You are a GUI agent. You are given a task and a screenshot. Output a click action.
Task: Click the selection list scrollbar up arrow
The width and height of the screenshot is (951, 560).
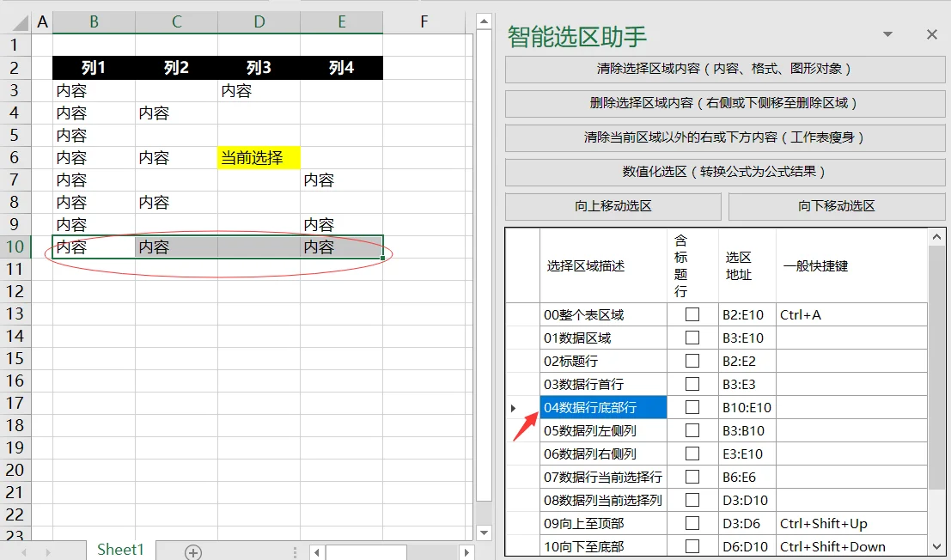tap(936, 237)
